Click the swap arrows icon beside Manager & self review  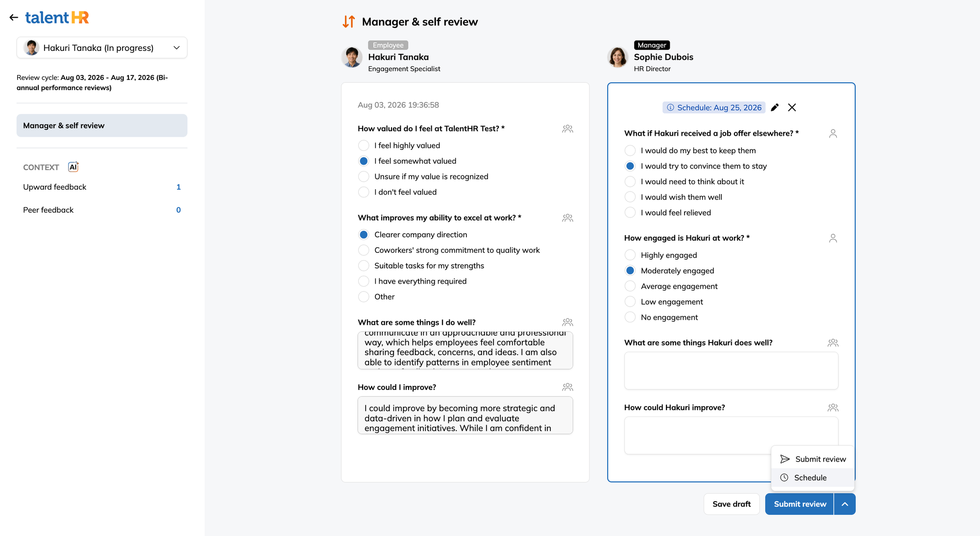click(x=349, y=22)
